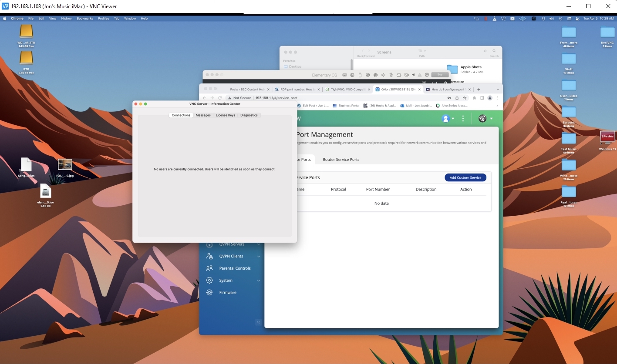The width and height of the screenshot is (617, 364).
Task: Open the Bluehost Portal bookmark
Action: 346,106
